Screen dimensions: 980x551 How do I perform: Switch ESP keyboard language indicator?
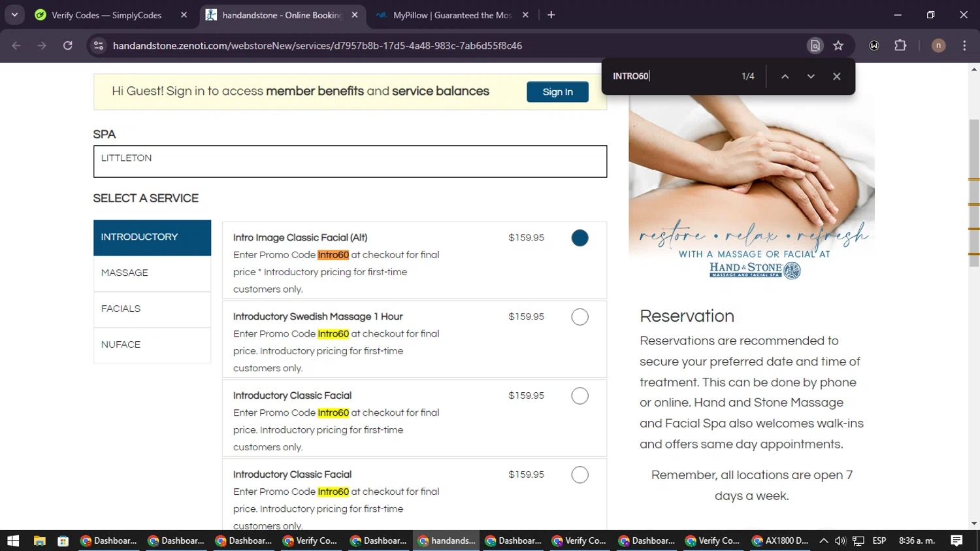point(879,541)
